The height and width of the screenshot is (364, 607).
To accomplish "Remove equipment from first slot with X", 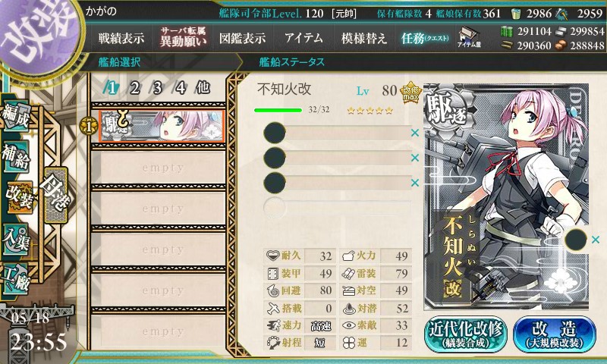I will click(x=414, y=133).
